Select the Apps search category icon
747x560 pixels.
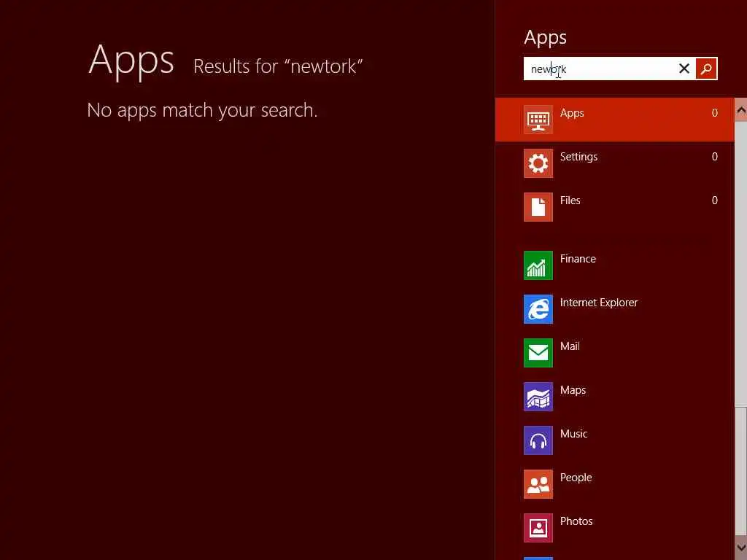pyautogui.click(x=538, y=120)
